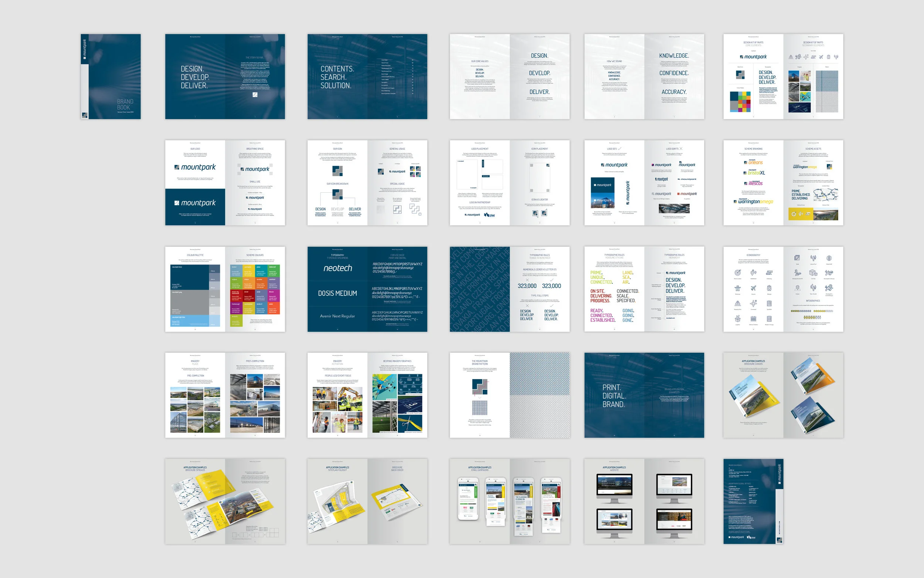Viewport: 924px width, 578px height.
Task: Open the Our Logo and Breathing Space spread
Action: (x=225, y=183)
